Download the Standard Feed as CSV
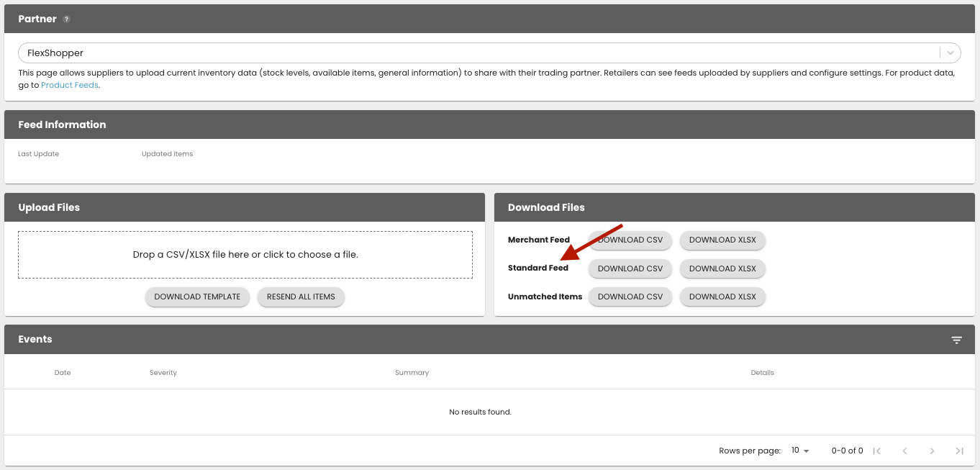The image size is (980, 470). 630,268
